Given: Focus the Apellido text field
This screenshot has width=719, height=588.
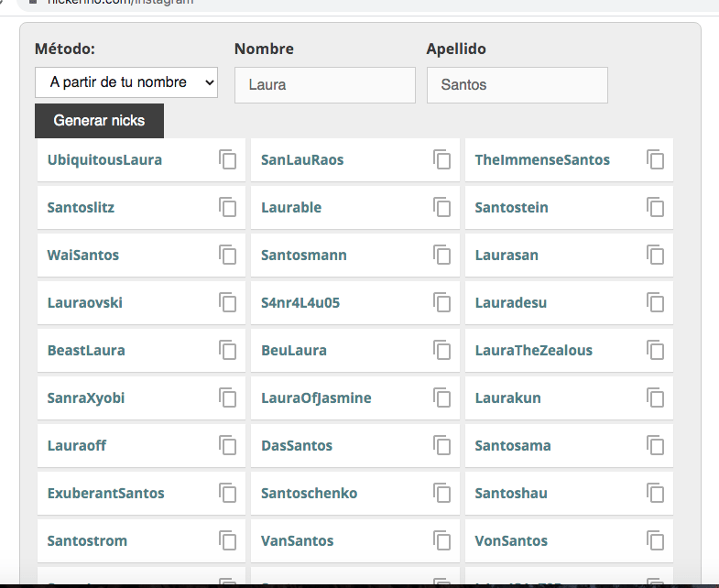Looking at the screenshot, I should [x=517, y=85].
